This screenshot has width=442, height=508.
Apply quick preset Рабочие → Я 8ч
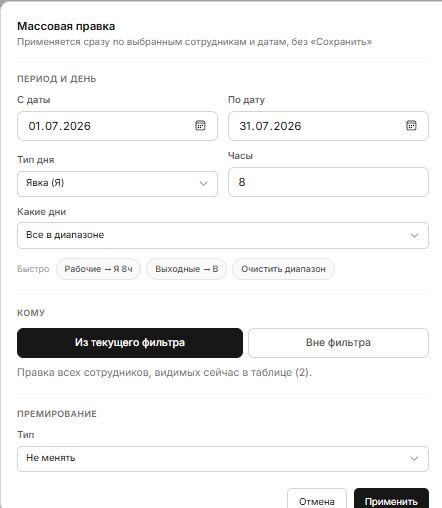point(98,269)
